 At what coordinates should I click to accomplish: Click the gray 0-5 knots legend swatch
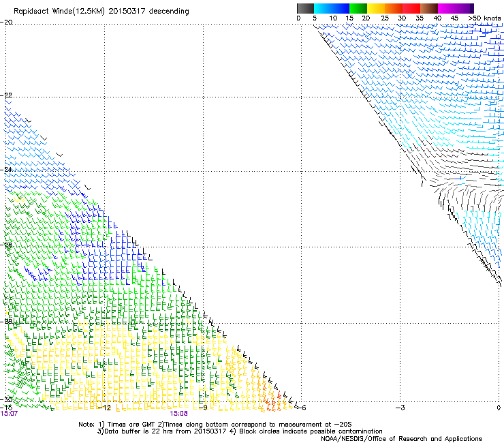point(305,8)
